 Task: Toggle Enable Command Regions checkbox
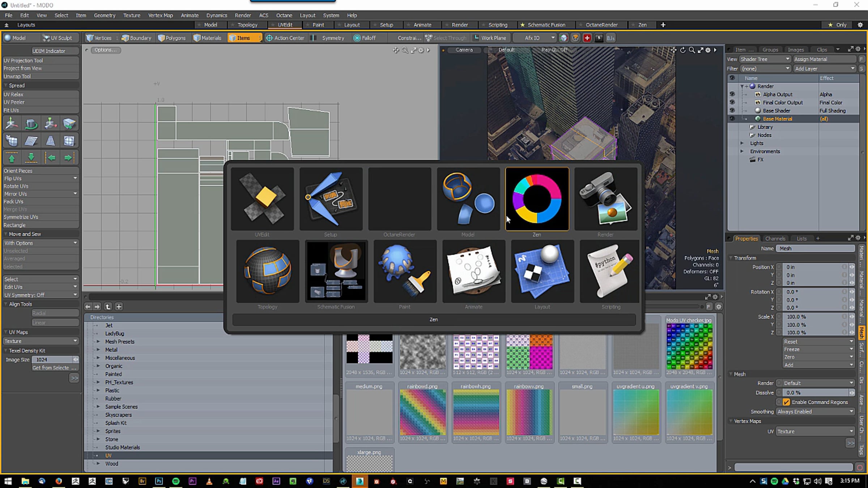pos(786,402)
